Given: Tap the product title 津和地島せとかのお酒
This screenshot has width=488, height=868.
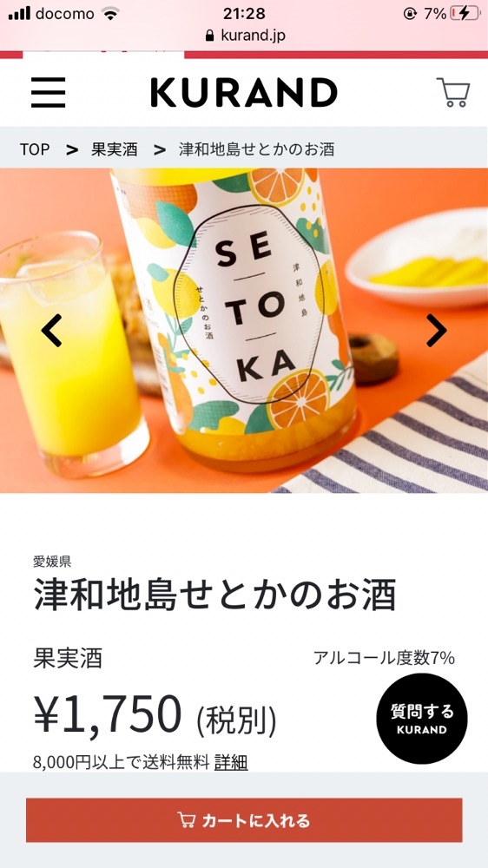Looking at the screenshot, I should click(x=215, y=595).
